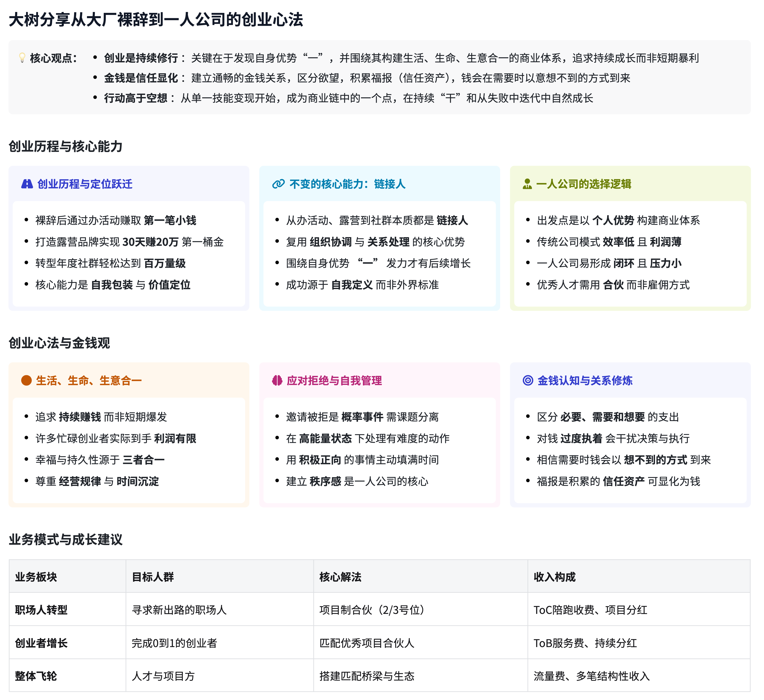
Task: Select the 创业历程与核心能力 section heading
Action: click(x=66, y=146)
